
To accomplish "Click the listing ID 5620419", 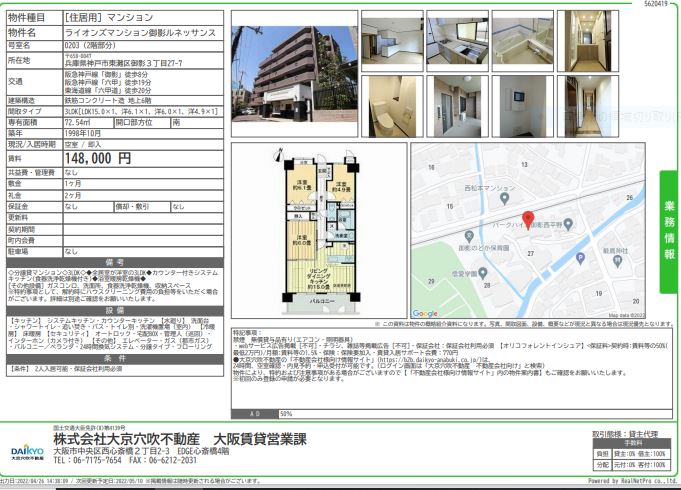I will pyautogui.click(x=656, y=3).
